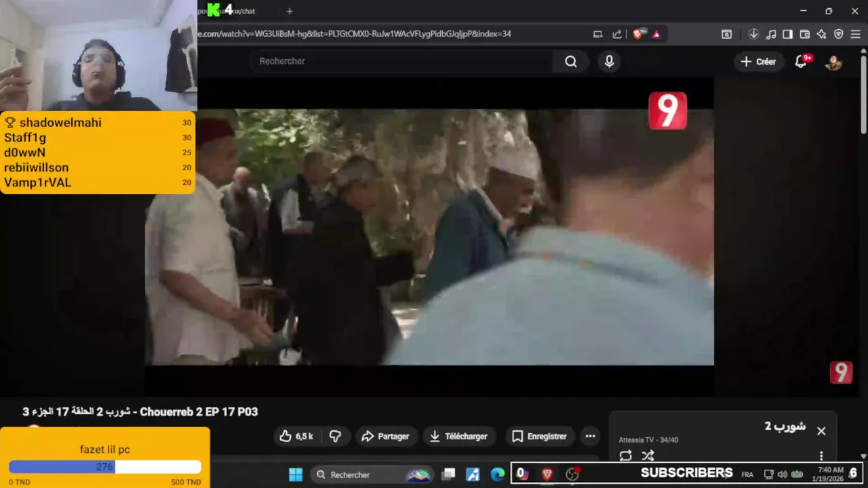Click the music note playlist icon
This screenshot has height=488, width=868.
click(770, 34)
